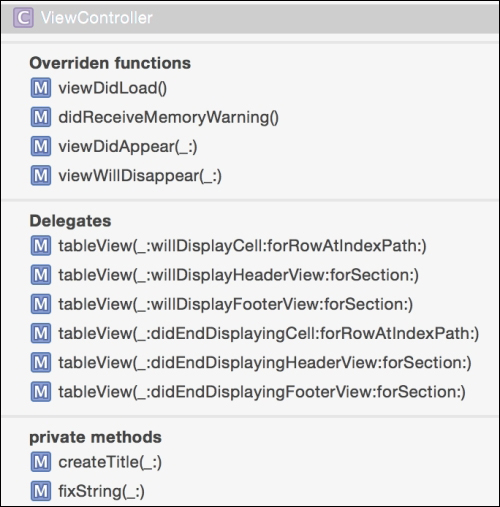Jump to tableView willDisplayHeaderView:forSection: method
The image size is (500, 507).
[239, 275]
